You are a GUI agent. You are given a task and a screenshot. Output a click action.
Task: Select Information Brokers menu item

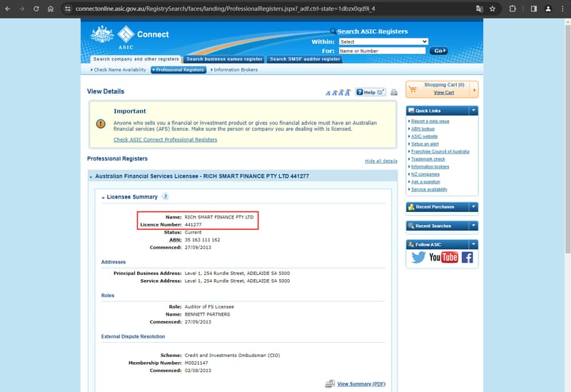(234, 69)
